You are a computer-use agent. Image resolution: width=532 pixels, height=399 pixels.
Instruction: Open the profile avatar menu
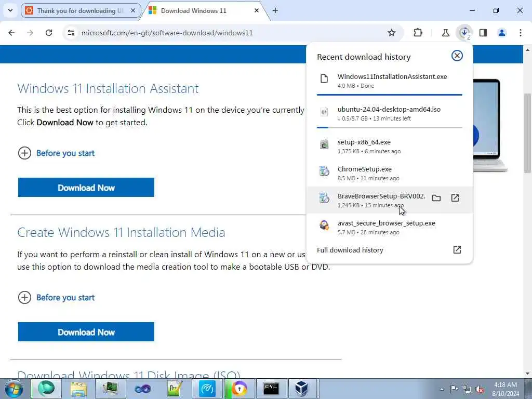pyautogui.click(x=502, y=33)
